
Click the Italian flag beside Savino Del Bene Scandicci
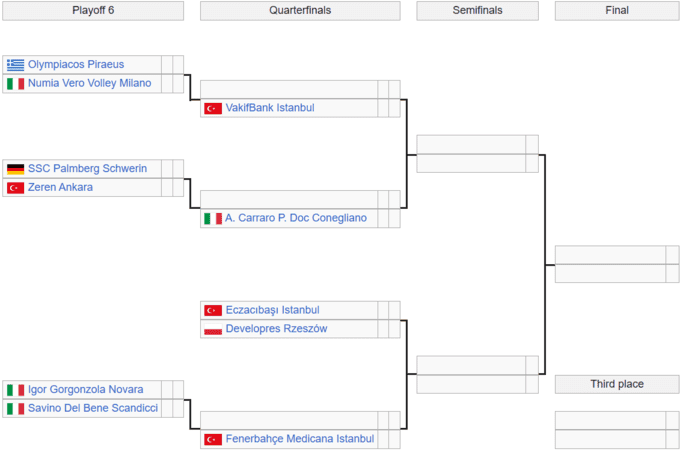15,409
